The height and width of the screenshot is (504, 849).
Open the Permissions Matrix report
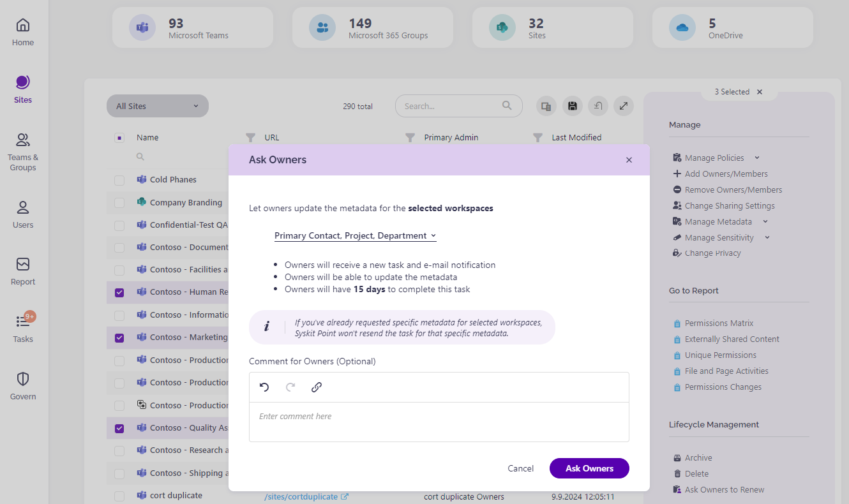(719, 323)
